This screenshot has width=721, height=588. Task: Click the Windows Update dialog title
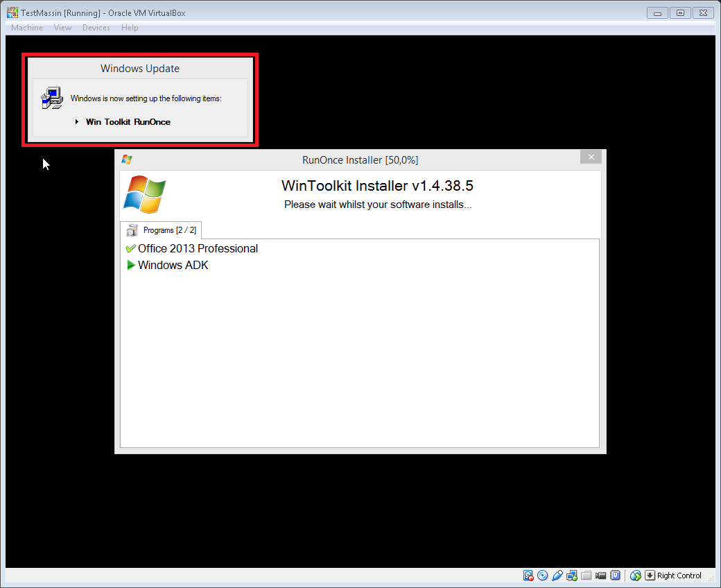click(x=140, y=69)
